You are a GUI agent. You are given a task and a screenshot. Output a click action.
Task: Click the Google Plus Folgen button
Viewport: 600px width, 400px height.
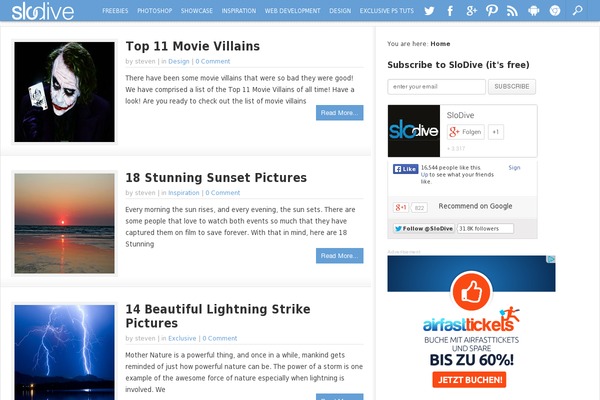(466, 132)
